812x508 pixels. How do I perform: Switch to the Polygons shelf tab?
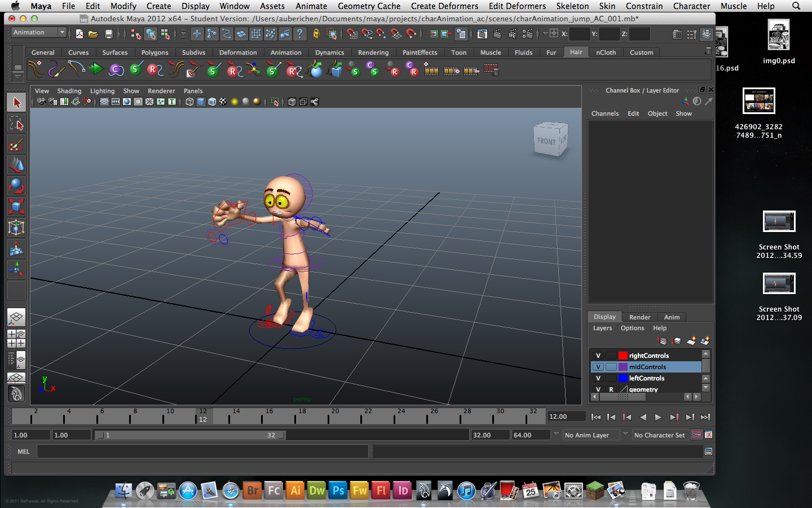tap(154, 52)
